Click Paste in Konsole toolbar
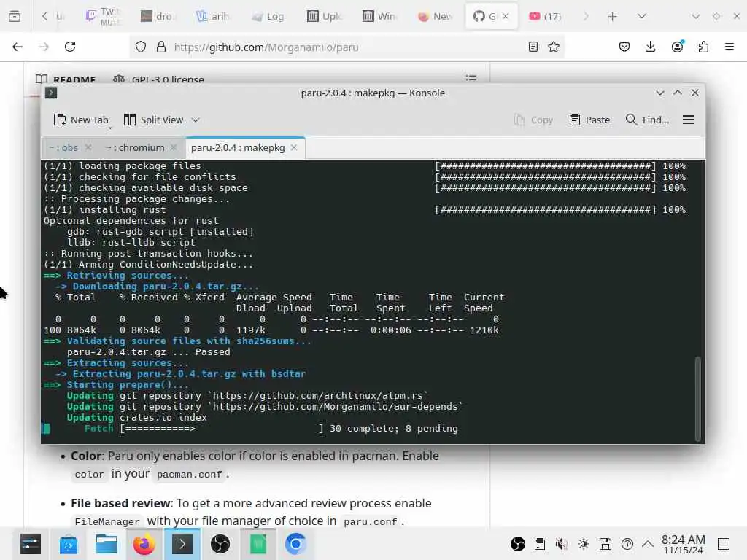 coord(589,120)
